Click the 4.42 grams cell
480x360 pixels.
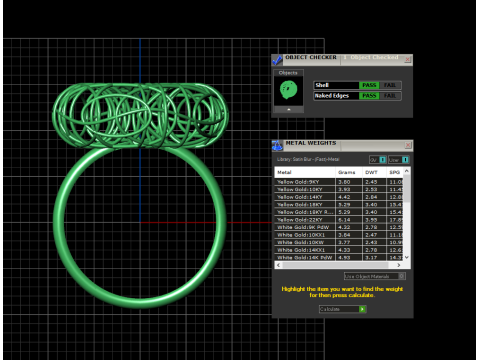349,197
